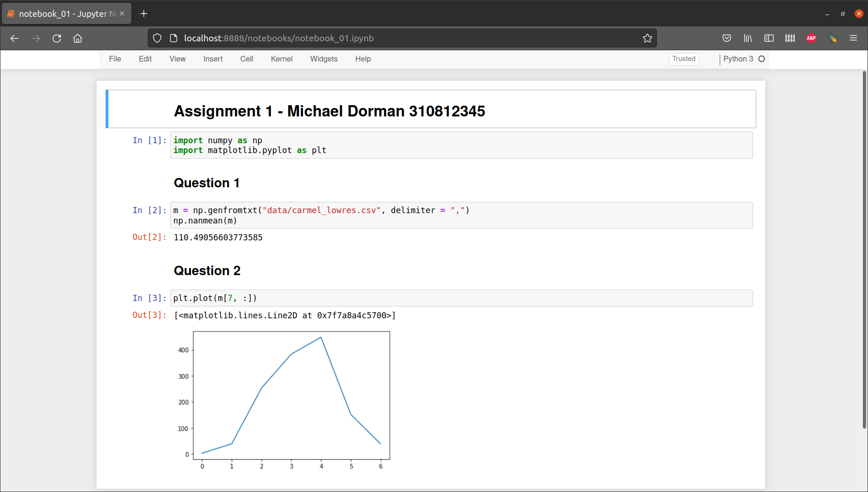Open the browser home page
868x492 pixels.
[77, 38]
